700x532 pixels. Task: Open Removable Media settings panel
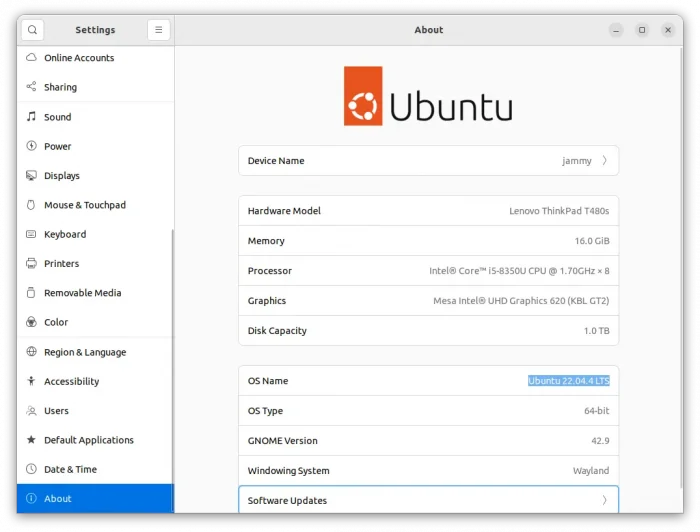click(82, 293)
